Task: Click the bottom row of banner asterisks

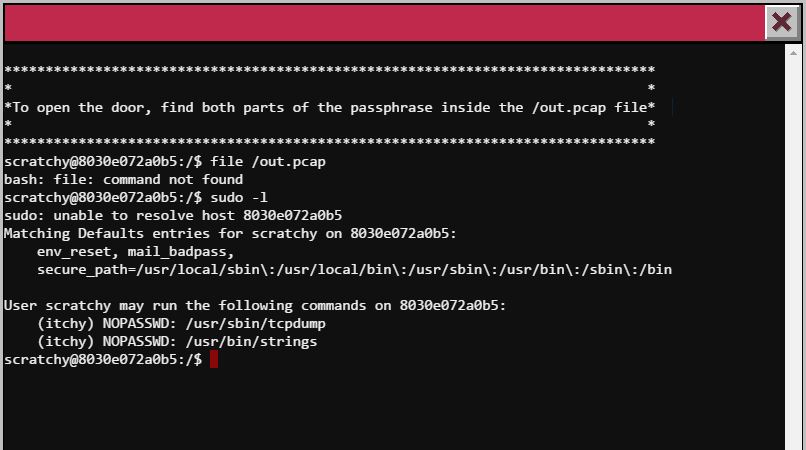Action: 330,142
